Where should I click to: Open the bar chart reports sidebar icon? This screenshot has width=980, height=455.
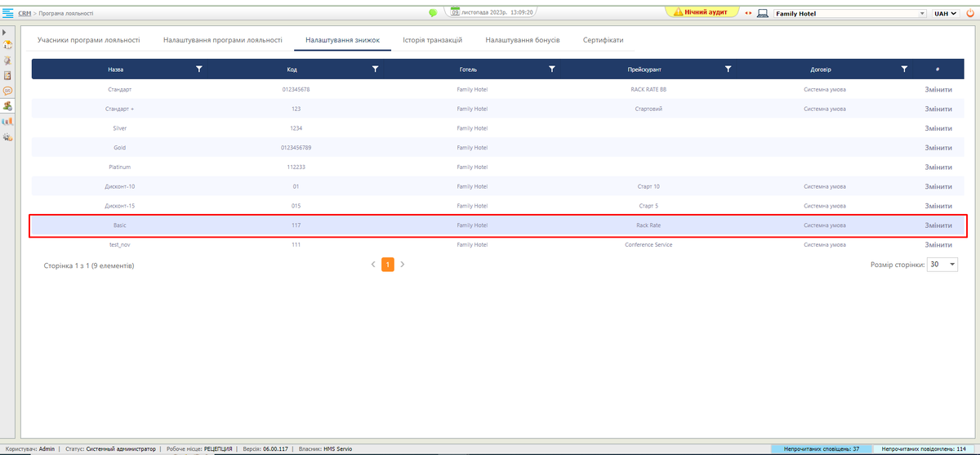[x=8, y=121]
